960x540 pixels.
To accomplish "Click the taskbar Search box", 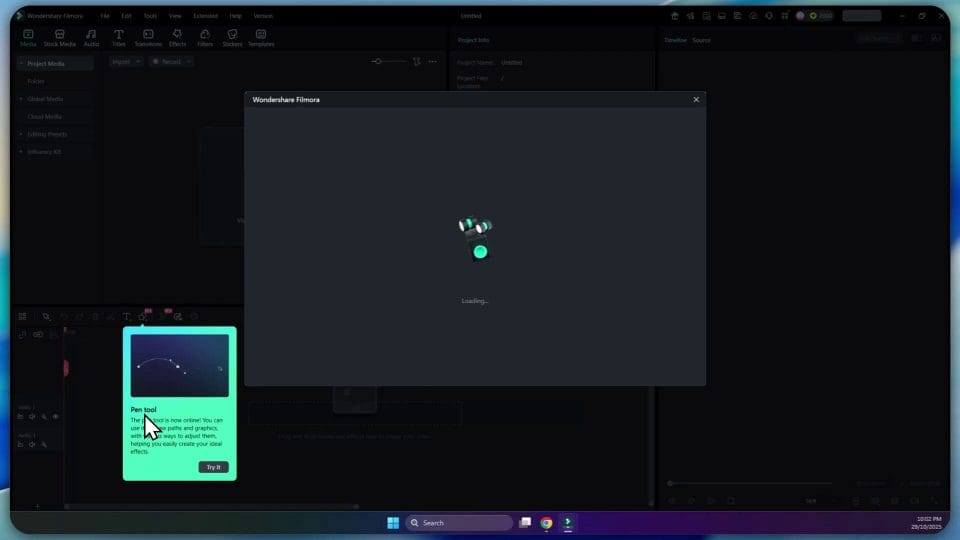I will coord(459,523).
